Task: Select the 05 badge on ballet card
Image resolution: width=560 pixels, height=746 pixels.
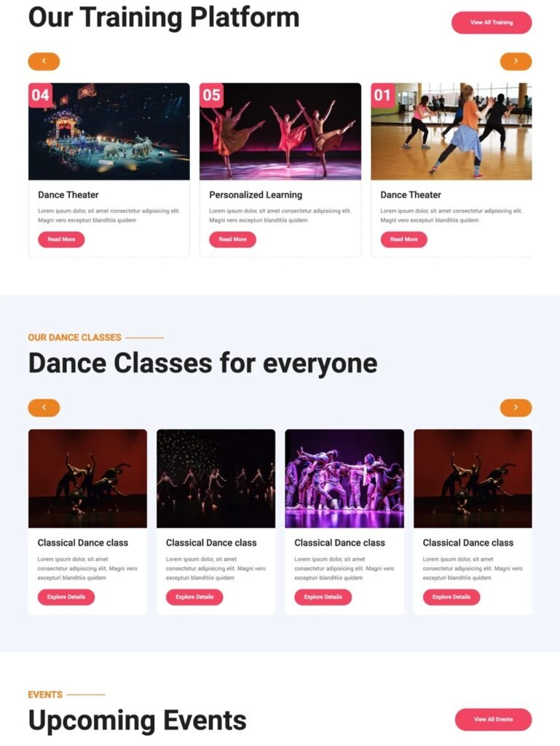Action: click(x=211, y=95)
